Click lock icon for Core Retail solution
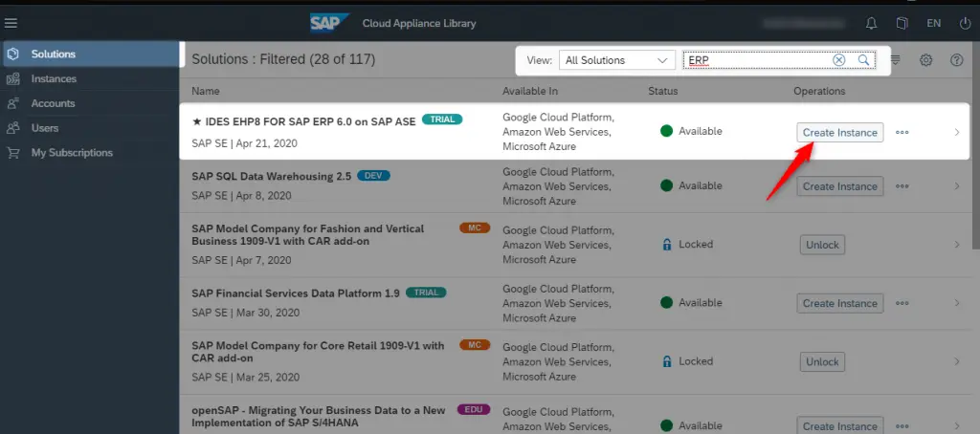Image resolution: width=980 pixels, height=434 pixels. [667, 361]
